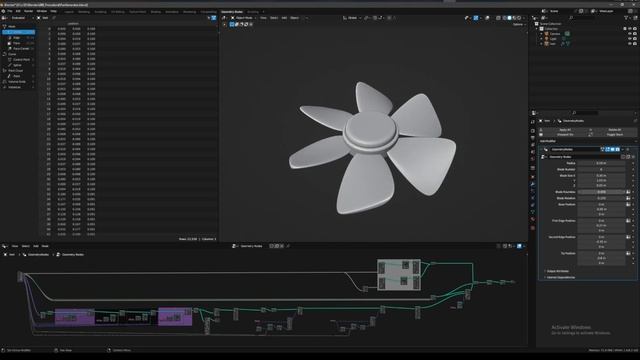640x360 pixels.
Task: Open the Object Mode dropdown
Action: coord(243,18)
